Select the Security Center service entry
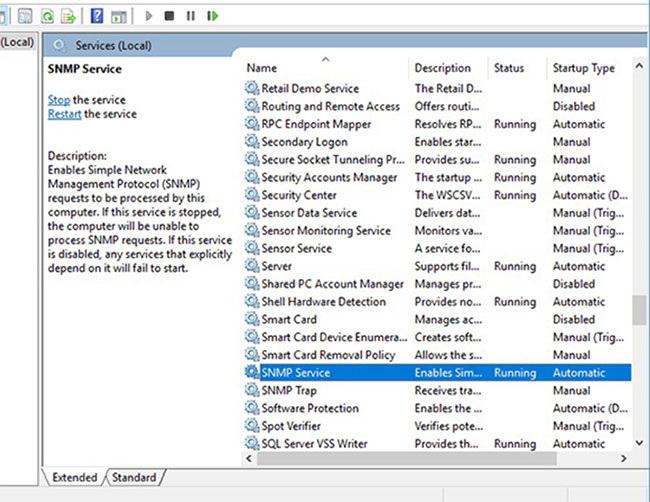 click(298, 195)
